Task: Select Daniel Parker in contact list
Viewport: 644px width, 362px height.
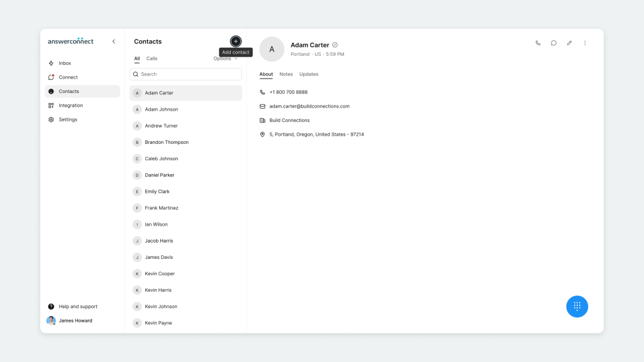Action: 186,175
